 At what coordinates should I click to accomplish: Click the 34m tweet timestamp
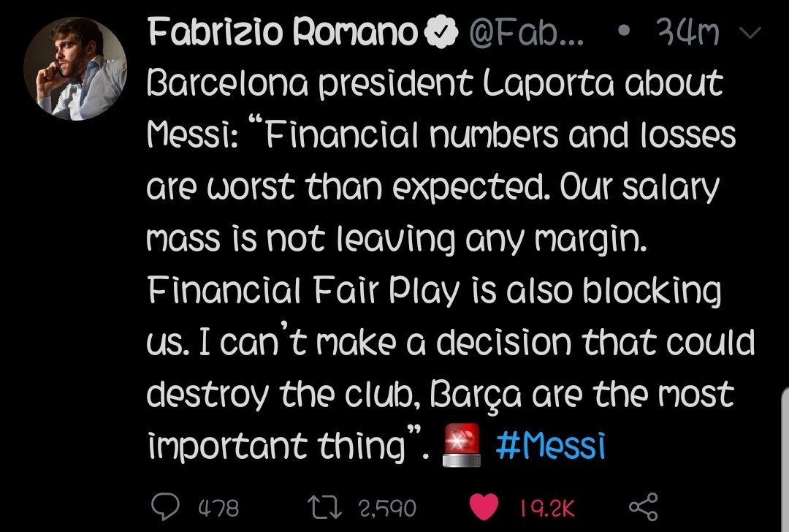(x=688, y=31)
